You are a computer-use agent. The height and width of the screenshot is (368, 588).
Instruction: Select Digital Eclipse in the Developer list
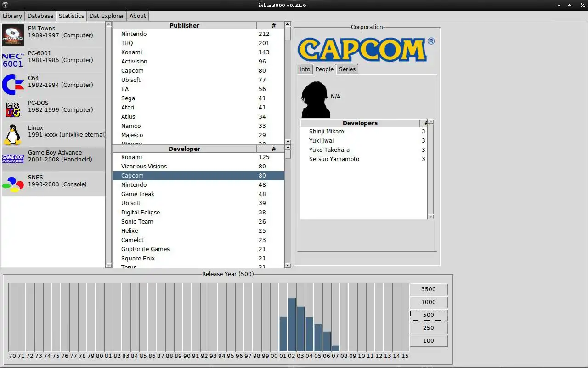[x=198, y=213]
